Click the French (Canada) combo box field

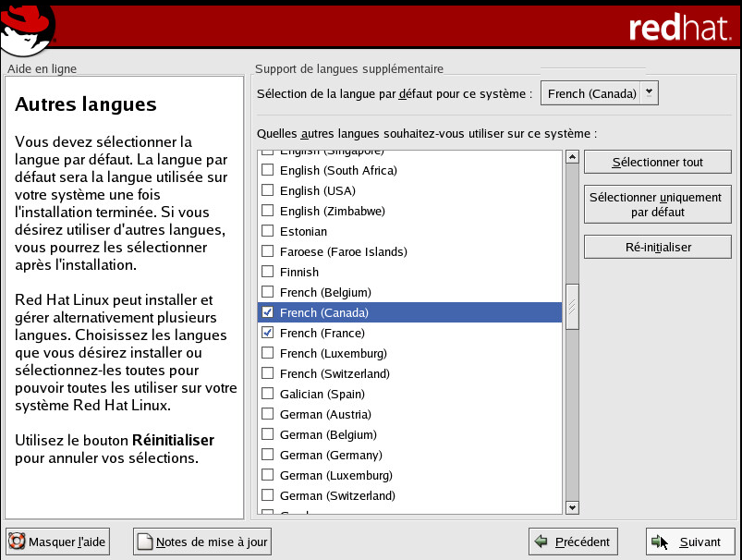point(590,93)
